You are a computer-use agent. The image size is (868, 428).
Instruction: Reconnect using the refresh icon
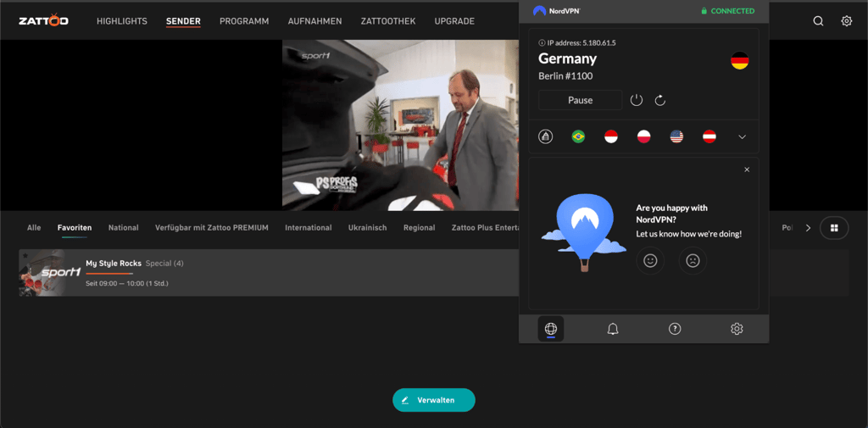pos(659,100)
